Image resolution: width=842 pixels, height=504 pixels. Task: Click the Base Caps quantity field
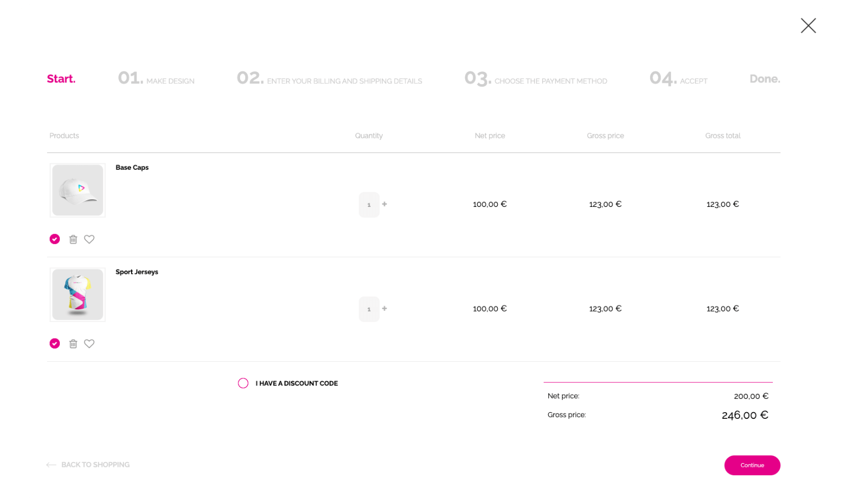(369, 205)
